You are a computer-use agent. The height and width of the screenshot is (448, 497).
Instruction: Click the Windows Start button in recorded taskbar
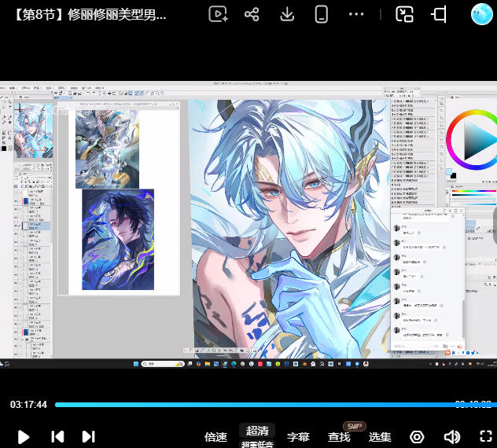coord(136,364)
